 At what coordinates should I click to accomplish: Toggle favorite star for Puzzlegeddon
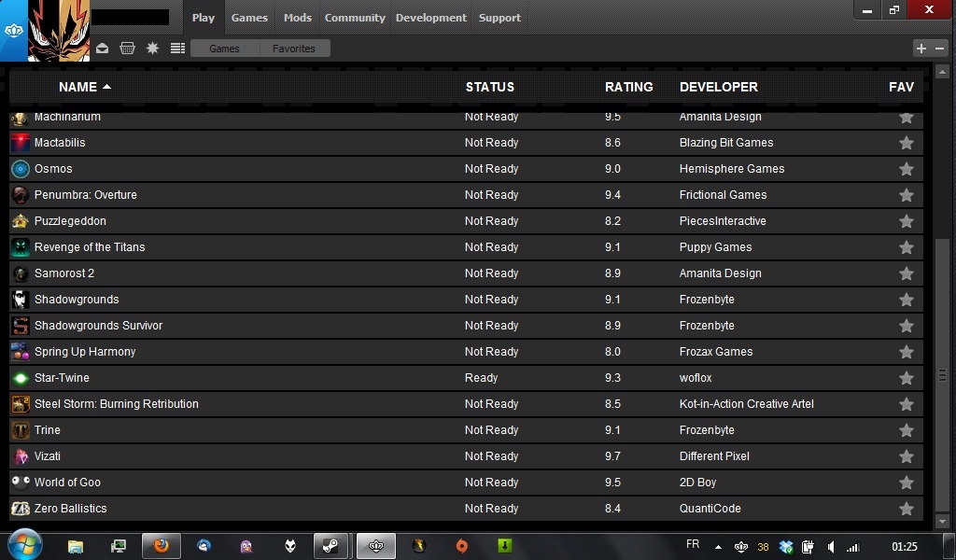pyautogui.click(x=907, y=221)
